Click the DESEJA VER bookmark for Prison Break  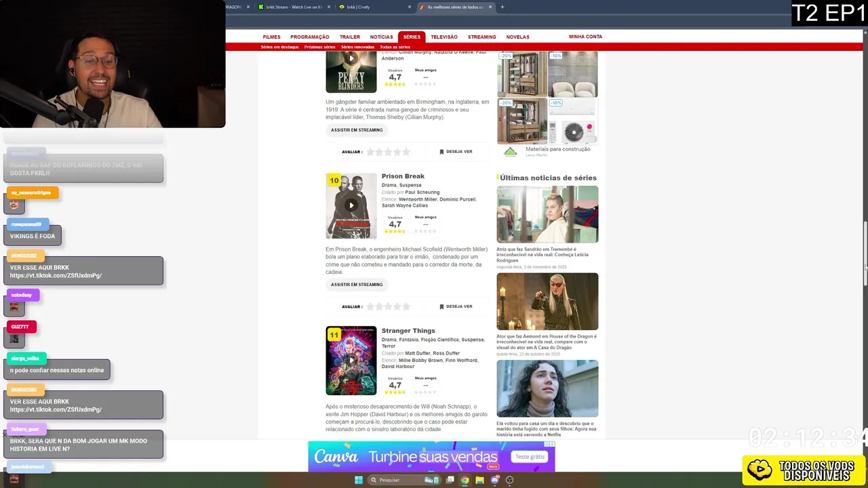(x=456, y=306)
